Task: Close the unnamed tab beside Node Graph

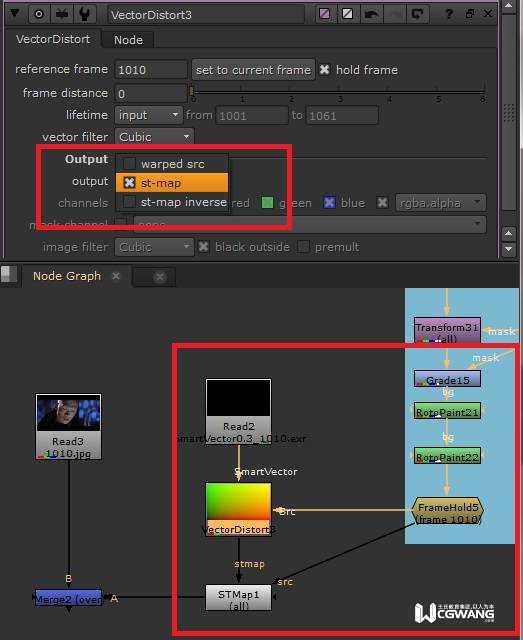Action: point(160,278)
